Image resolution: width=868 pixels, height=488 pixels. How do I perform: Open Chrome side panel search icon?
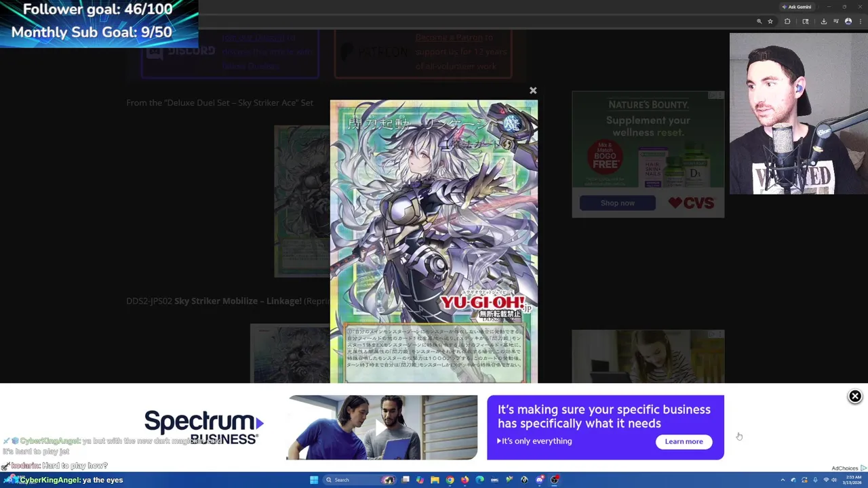click(x=806, y=22)
